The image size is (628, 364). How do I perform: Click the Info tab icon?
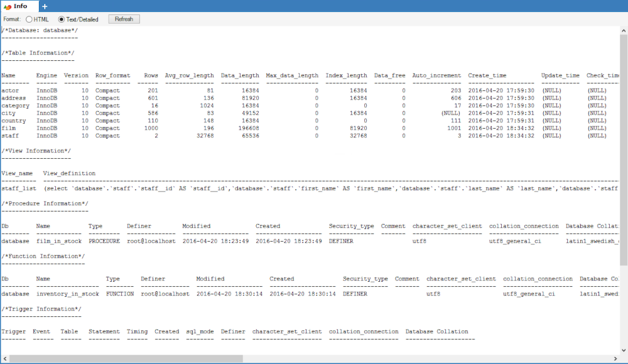pos(7,6)
